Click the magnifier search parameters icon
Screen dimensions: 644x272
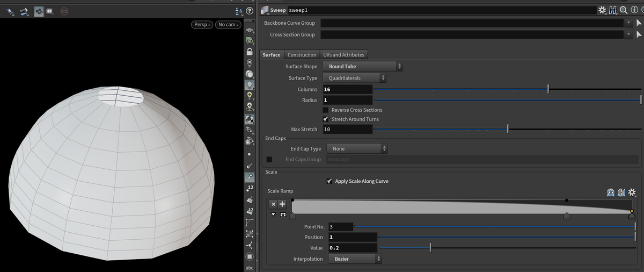(x=623, y=10)
